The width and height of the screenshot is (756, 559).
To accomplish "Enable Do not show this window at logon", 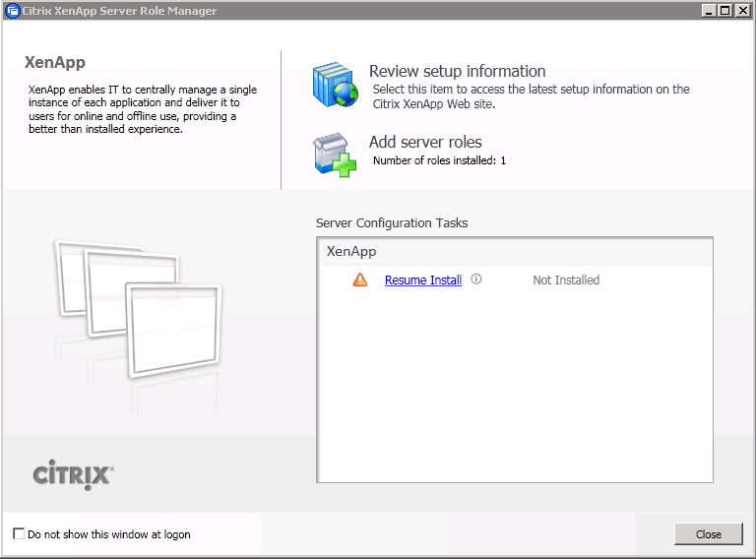I will pos(19,534).
